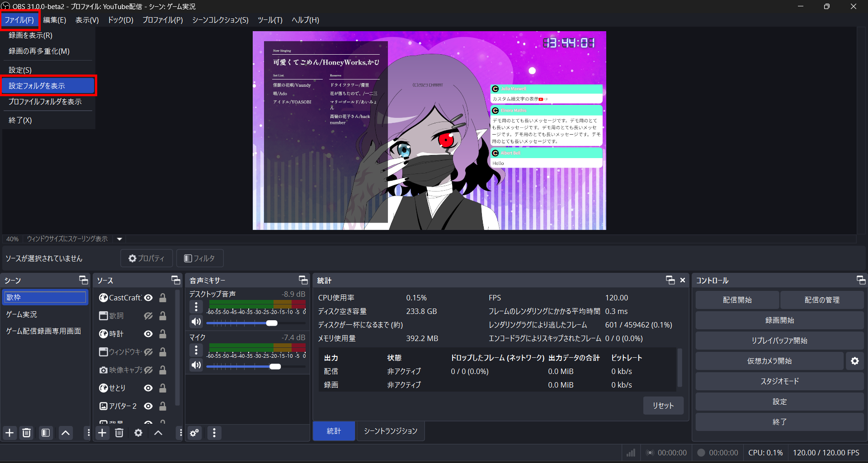Choose 設定フォルダを表示 from File menu
This screenshot has height=463, width=868.
[x=48, y=86]
